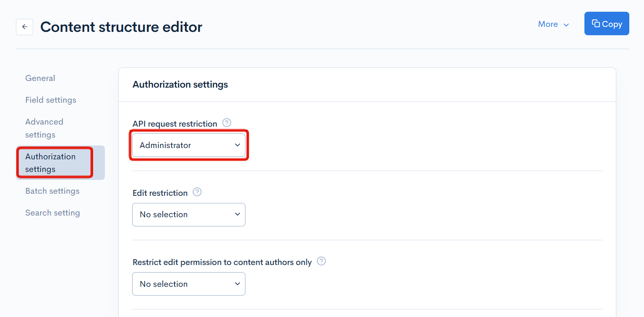Expand the content authors only dropdown
The width and height of the screenshot is (644, 317).
[189, 284]
